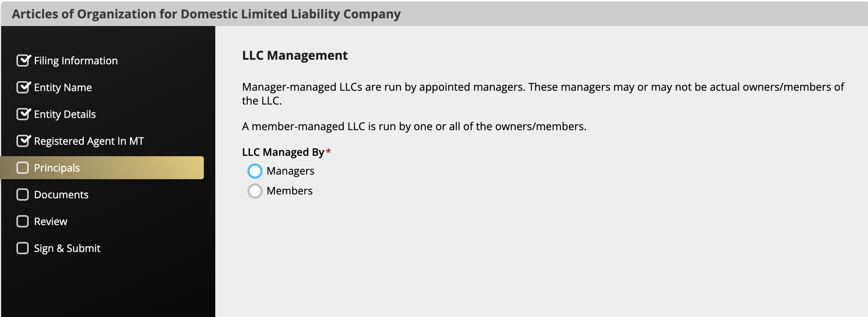Select the highlighted Principals step label
Screen dimensions: 868x317
pos(57,168)
